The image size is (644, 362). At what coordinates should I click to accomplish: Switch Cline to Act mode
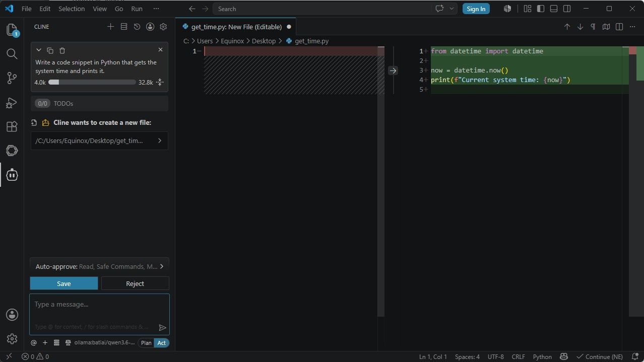[x=161, y=343]
